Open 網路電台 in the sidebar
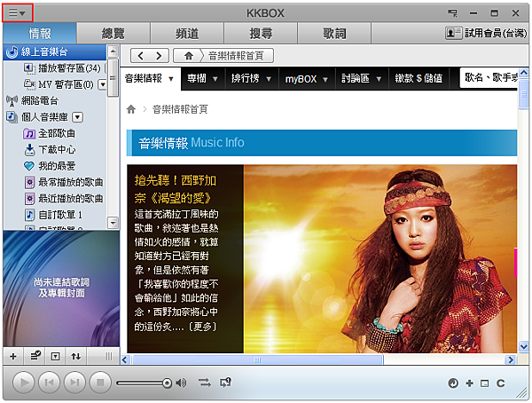Viewport: 532px width, 403px height. pos(40,100)
